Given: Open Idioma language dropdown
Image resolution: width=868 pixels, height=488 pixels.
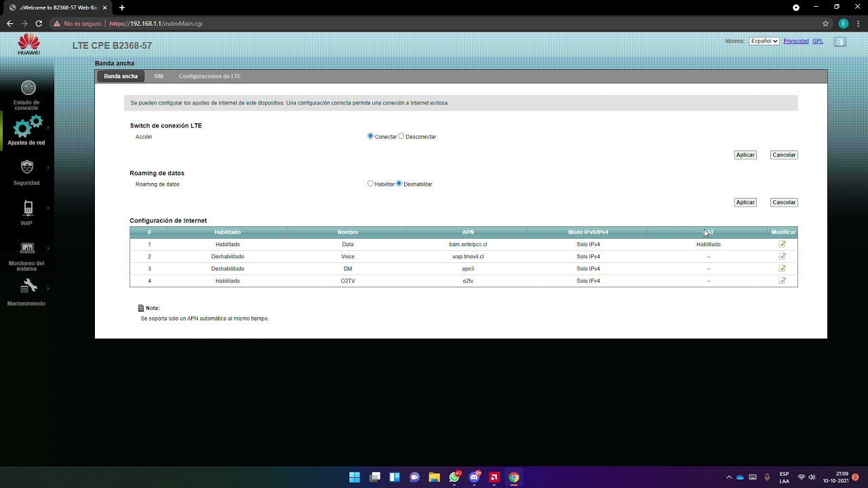Looking at the screenshot, I should coord(764,41).
